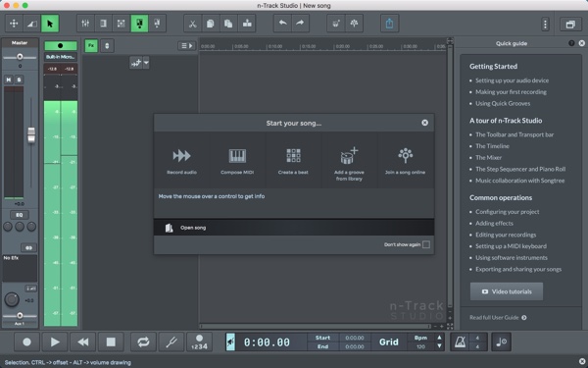
Task: Open Making your first recording guide
Action: click(511, 92)
